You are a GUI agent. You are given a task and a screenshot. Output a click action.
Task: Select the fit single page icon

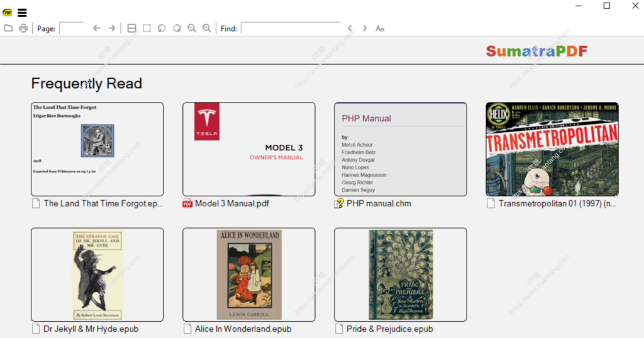(147, 28)
